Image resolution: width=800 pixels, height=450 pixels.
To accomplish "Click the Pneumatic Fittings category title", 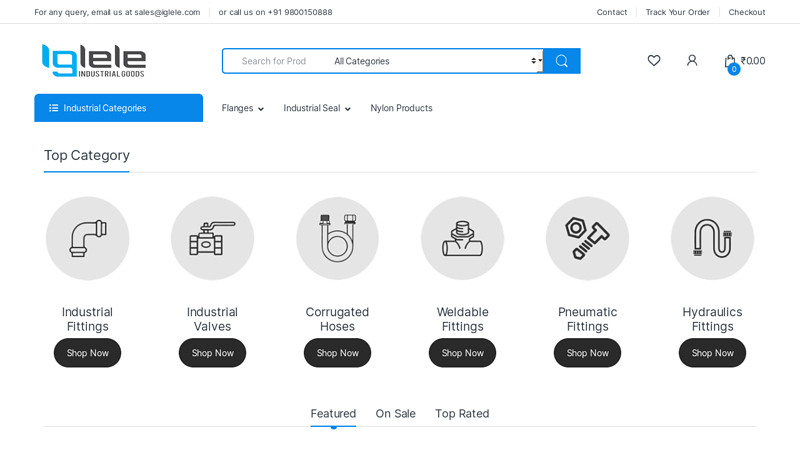I will pyautogui.click(x=587, y=319).
